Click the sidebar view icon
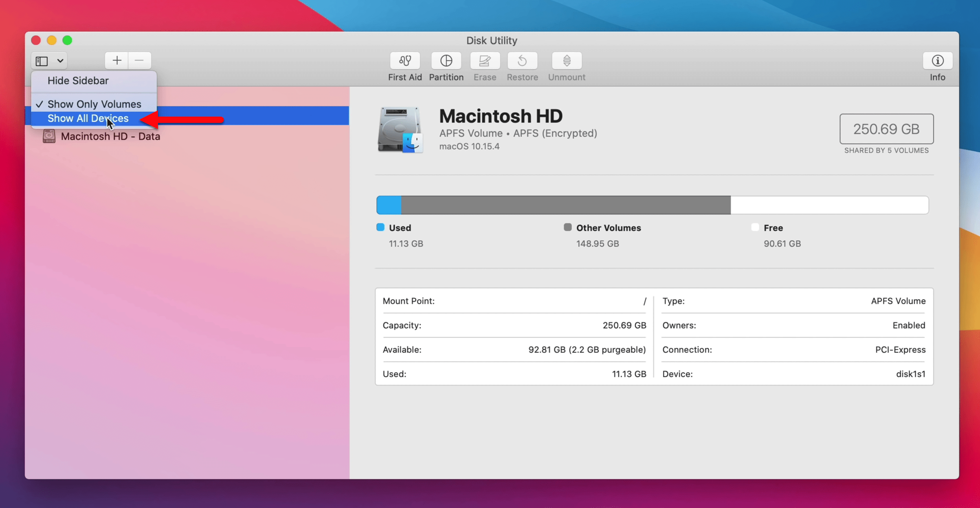980x508 pixels. tap(42, 61)
